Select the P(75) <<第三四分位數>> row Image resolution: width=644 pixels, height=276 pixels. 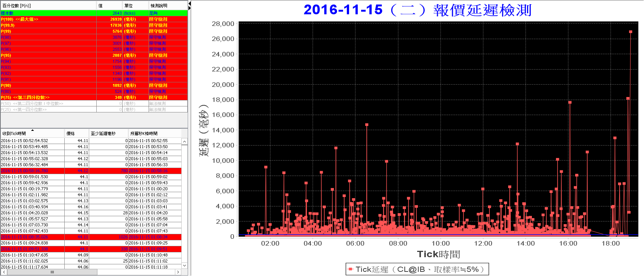pos(94,97)
